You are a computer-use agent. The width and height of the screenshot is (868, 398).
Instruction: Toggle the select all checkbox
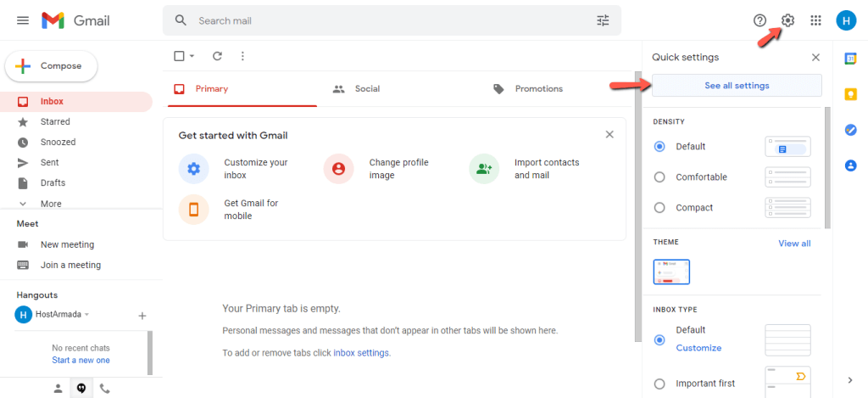179,56
